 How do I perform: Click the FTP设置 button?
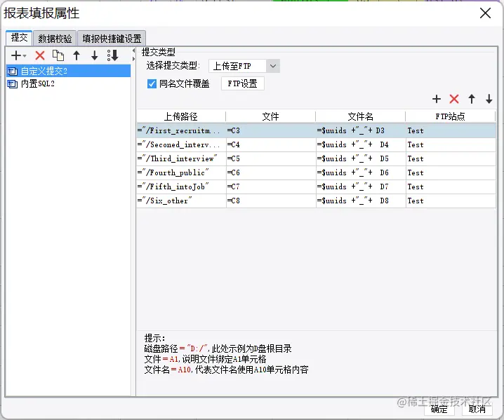tap(243, 84)
